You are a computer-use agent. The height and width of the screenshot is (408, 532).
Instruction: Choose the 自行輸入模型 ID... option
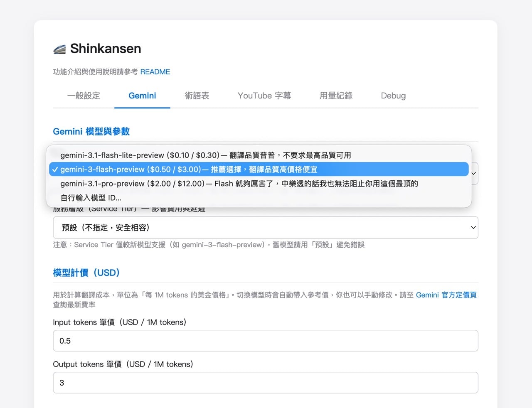coord(91,198)
